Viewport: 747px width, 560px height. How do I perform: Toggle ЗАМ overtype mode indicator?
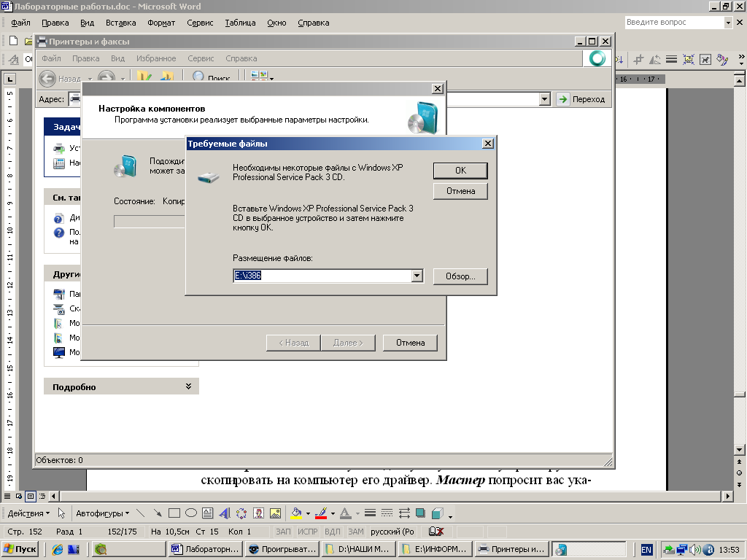pos(356,532)
